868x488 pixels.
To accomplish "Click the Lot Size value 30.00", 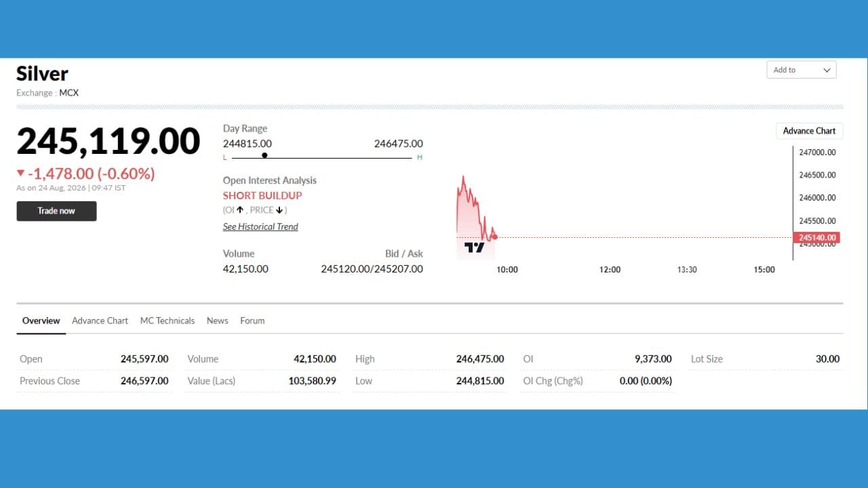I will pyautogui.click(x=827, y=359).
